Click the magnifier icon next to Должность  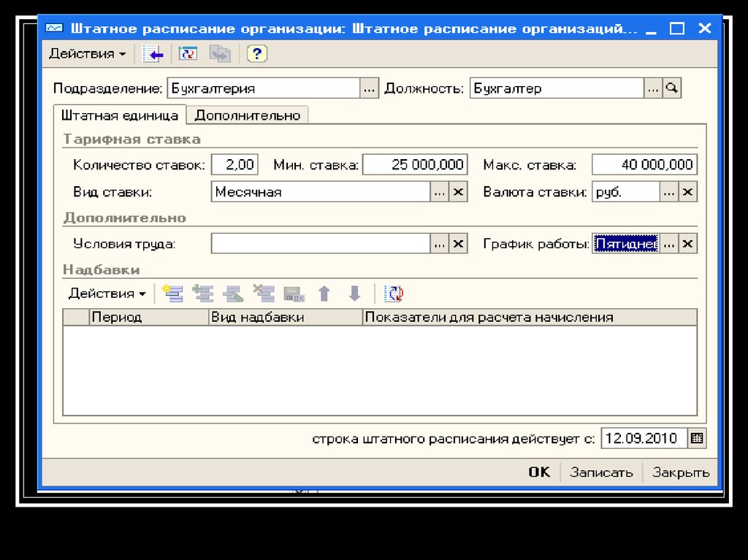[672, 88]
